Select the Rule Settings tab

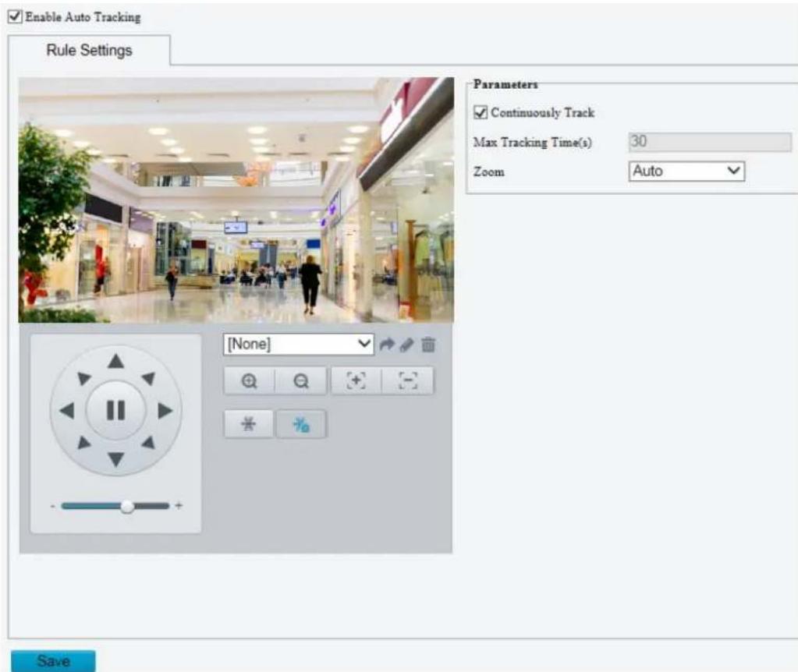tap(89, 50)
